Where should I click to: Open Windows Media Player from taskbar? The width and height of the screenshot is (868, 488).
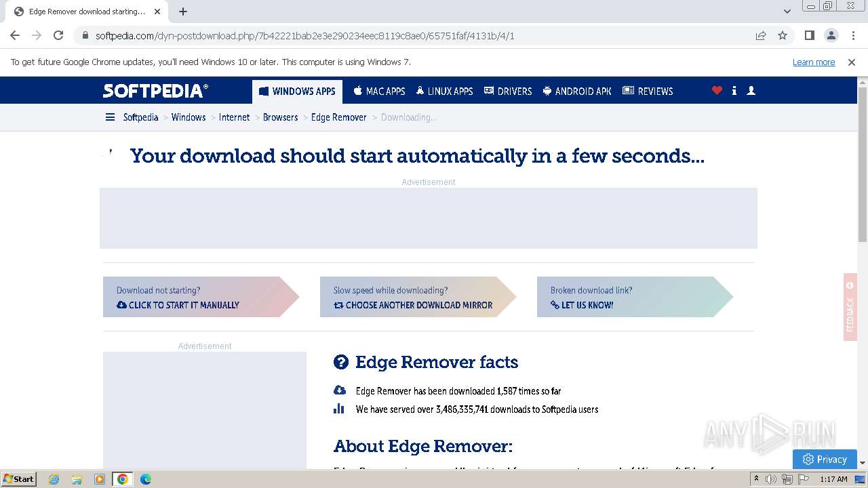100,479
